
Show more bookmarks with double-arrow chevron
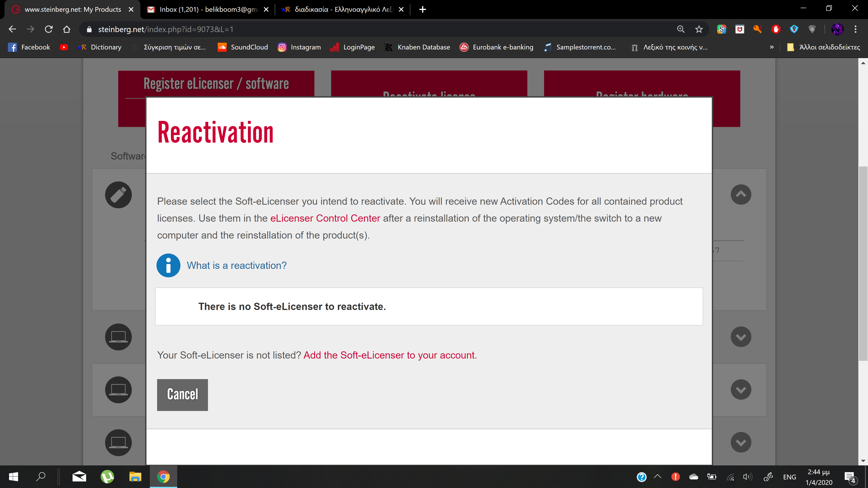(x=772, y=47)
